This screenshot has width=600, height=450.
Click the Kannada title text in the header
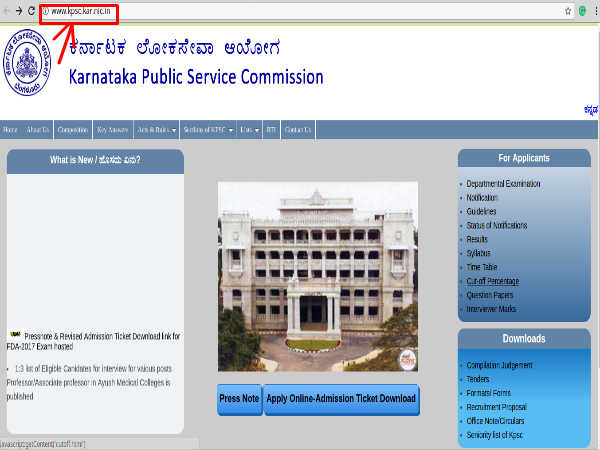pyautogui.click(x=174, y=48)
